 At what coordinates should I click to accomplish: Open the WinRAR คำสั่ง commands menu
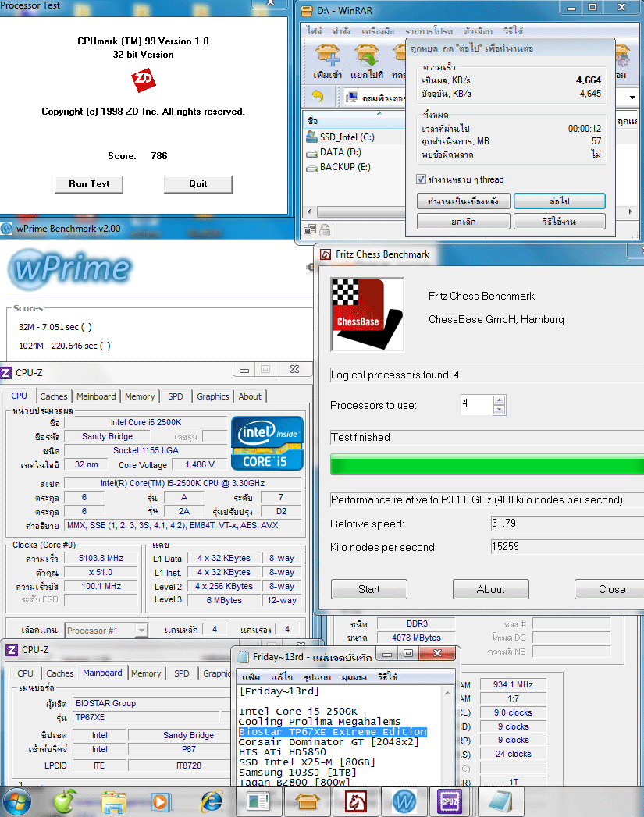pyautogui.click(x=342, y=31)
